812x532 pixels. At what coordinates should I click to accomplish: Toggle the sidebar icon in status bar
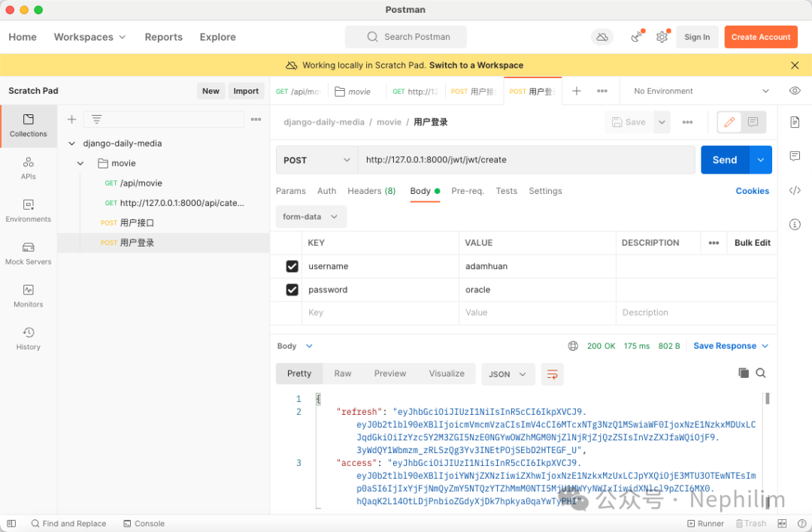coord(11,523)
